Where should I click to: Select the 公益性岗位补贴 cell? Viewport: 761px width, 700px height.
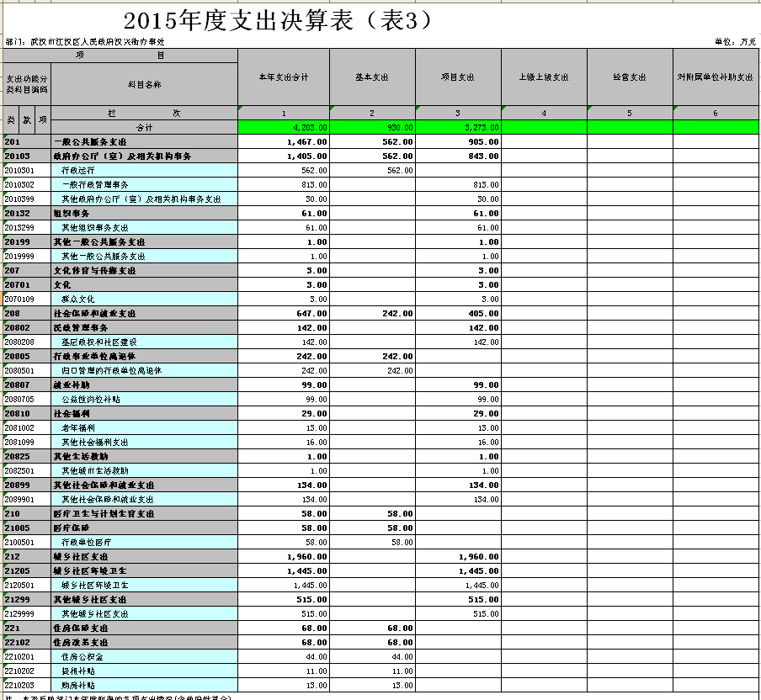pos(144,399)
